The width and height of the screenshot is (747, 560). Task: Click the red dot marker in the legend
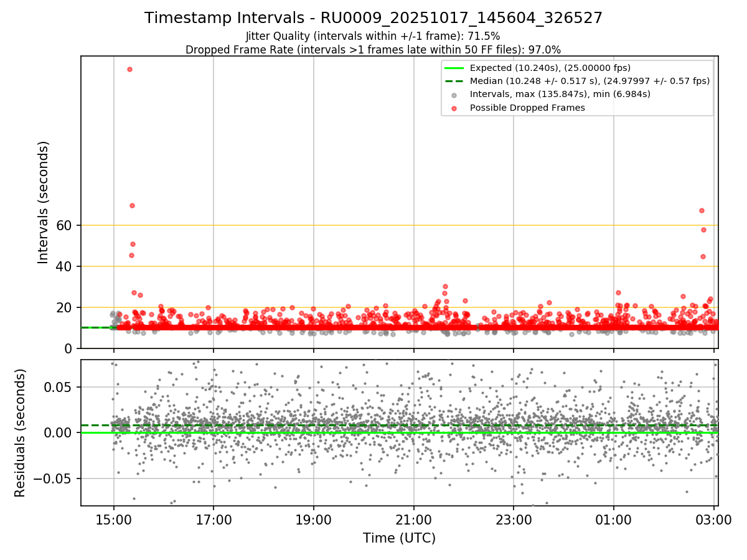[454, 108]
